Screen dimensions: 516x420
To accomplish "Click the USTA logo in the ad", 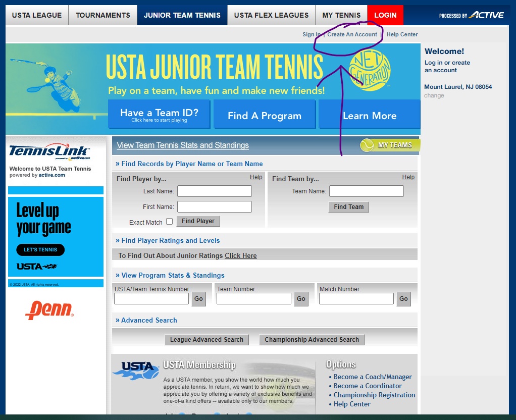I will 37,266.
